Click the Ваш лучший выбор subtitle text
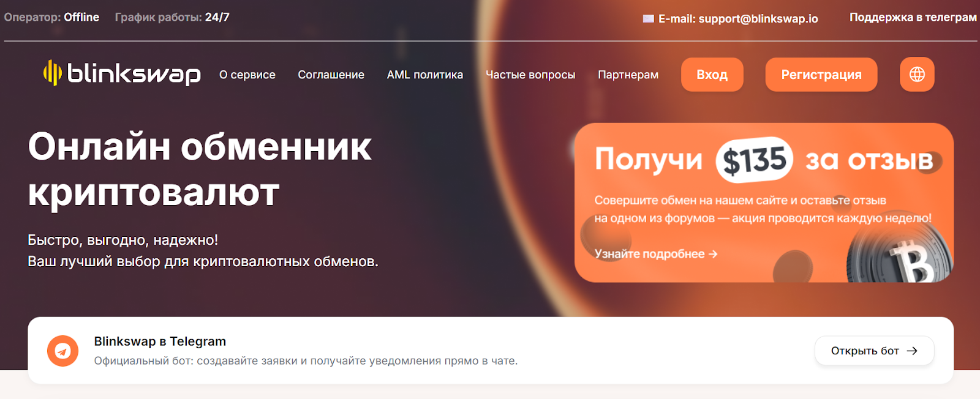980x399 pixels. pos(203,261)
